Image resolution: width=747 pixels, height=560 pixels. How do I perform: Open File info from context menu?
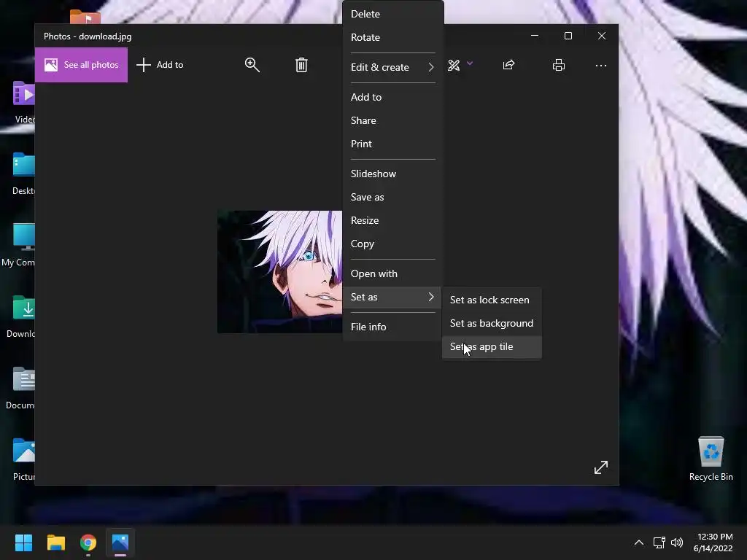pyautogui.click(x=393, y=327)
